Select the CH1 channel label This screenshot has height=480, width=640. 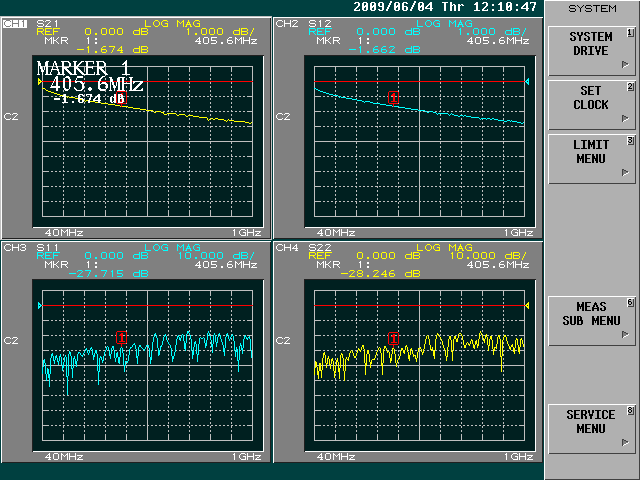click(x=15, y=24)
